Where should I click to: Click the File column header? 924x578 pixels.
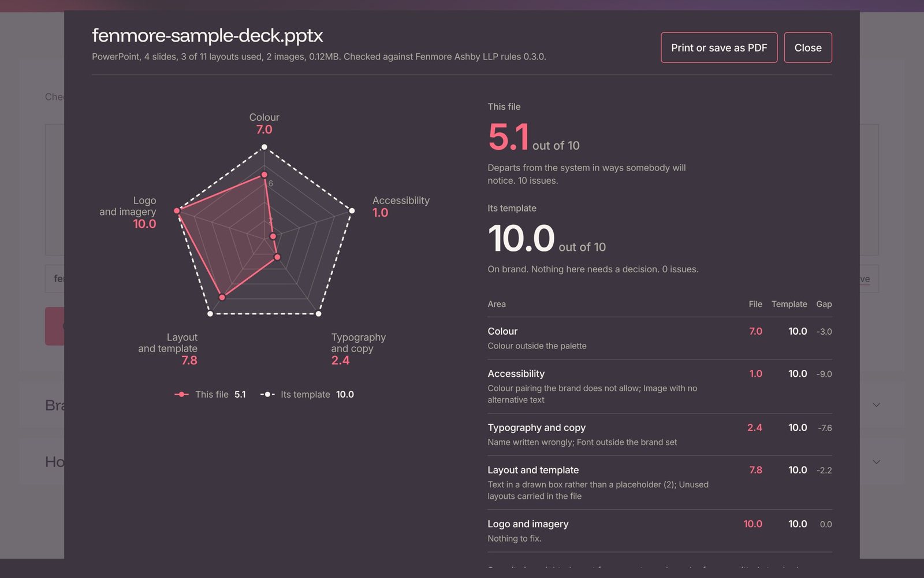(x=755, y=304)
